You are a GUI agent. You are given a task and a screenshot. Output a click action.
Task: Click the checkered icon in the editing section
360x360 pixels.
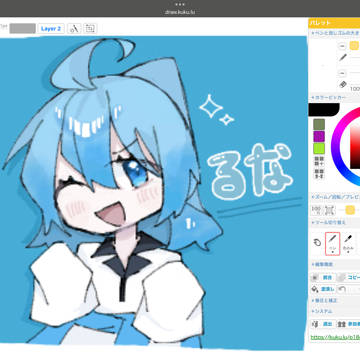click(x=314, y=277)
